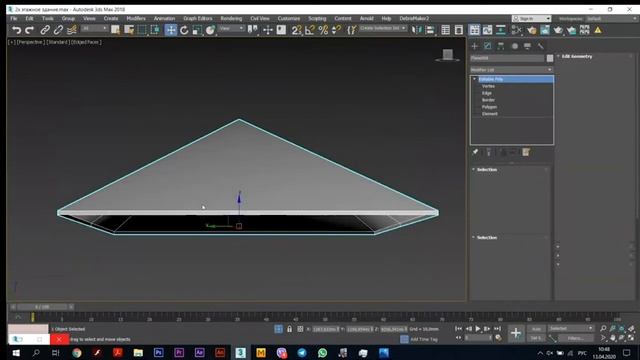Click the Mirror tool icon
This screenshot has height=360, width=640.
click(x=416, y=30)
